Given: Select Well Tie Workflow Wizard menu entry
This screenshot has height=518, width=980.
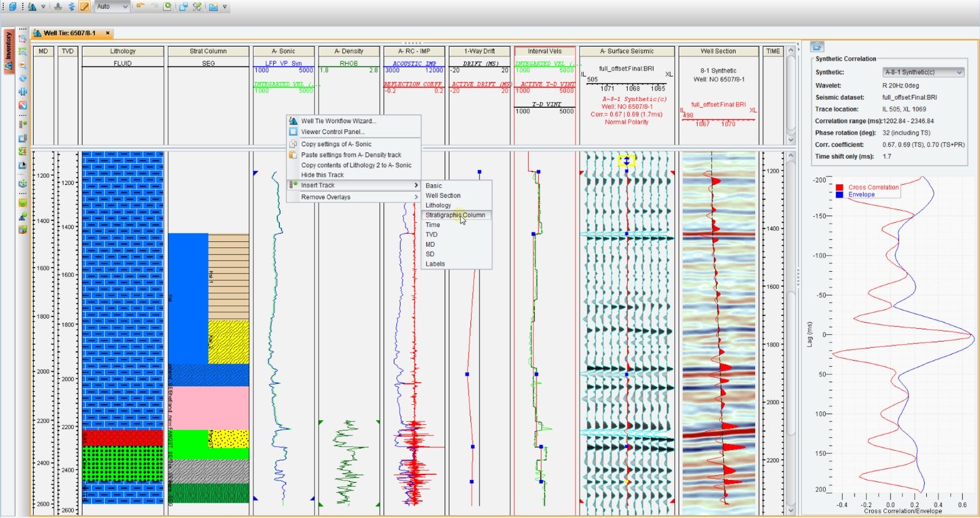Looking at the screenshot, I should point(338,121).
